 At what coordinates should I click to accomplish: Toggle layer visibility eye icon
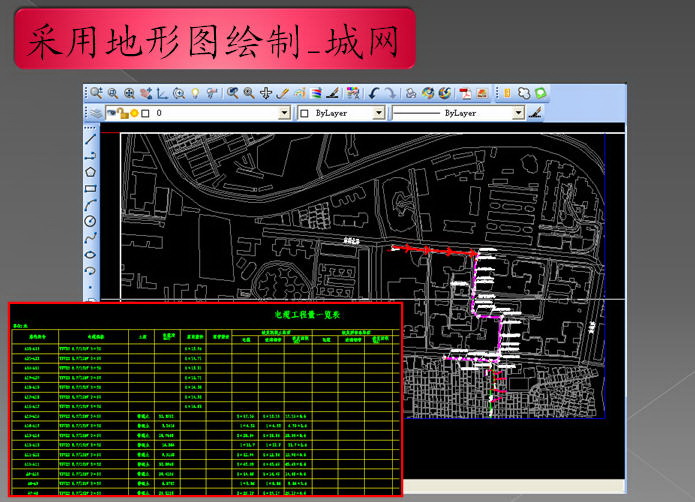point(112,113)
